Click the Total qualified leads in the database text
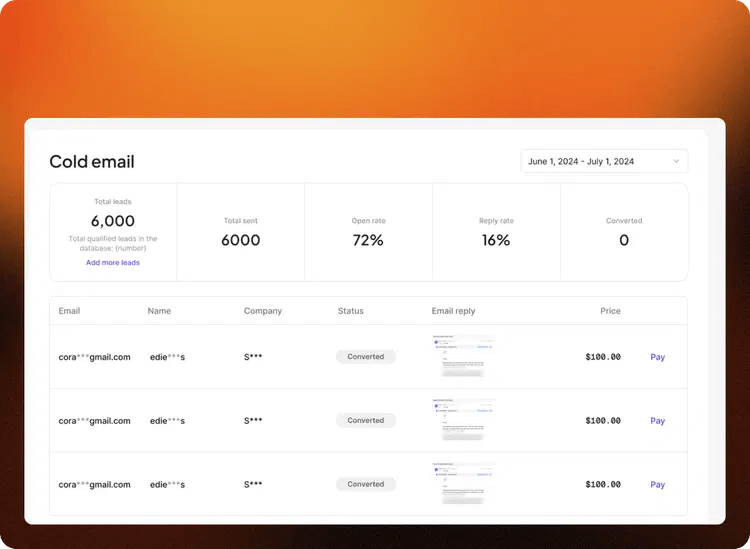This screenshot has height=549, width=750. (113, 243)
